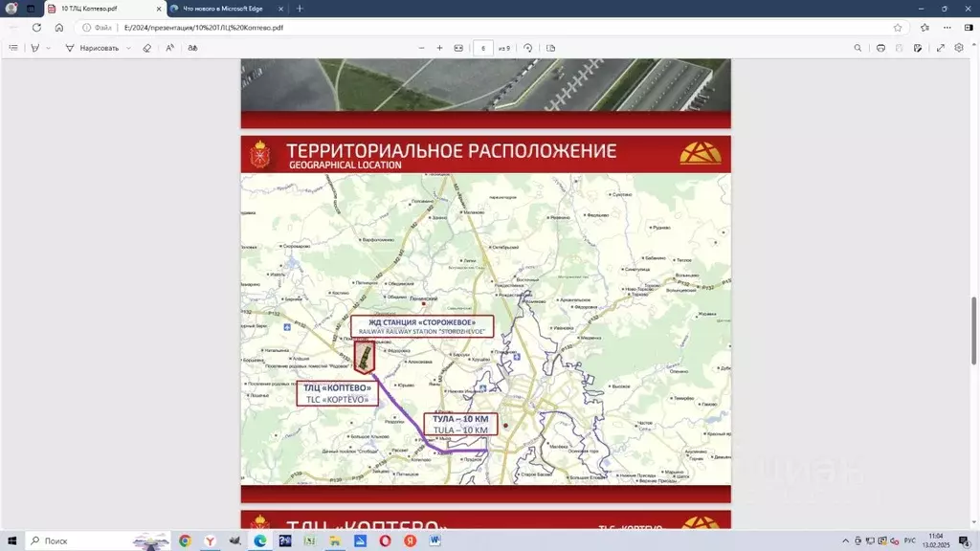Click ЖД СТАНЦИЯ «СТОРОЖЕВОЕ» label on map
The image size is (980, 551).
[422, 326]
